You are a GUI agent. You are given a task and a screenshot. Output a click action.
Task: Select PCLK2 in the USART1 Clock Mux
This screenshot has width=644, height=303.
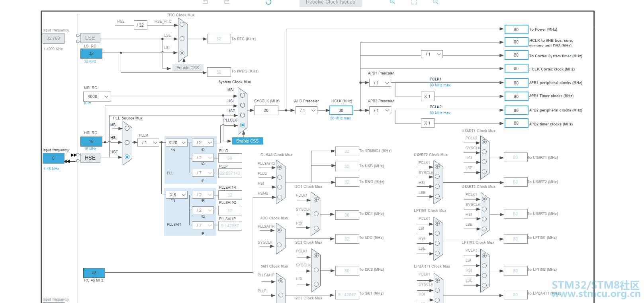(x=484, y=142)
